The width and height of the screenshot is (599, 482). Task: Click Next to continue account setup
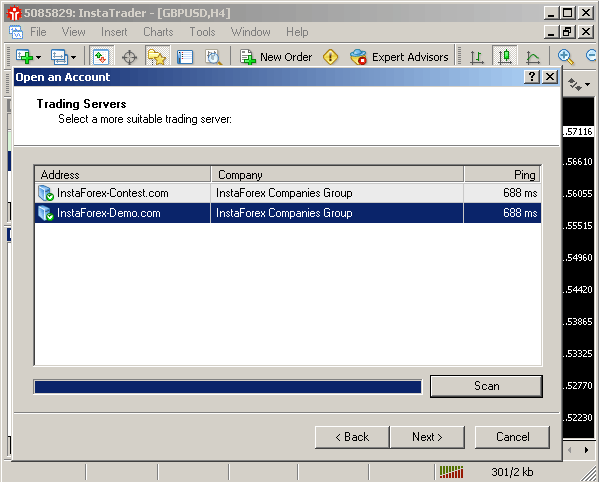click(x=427, y=437)
